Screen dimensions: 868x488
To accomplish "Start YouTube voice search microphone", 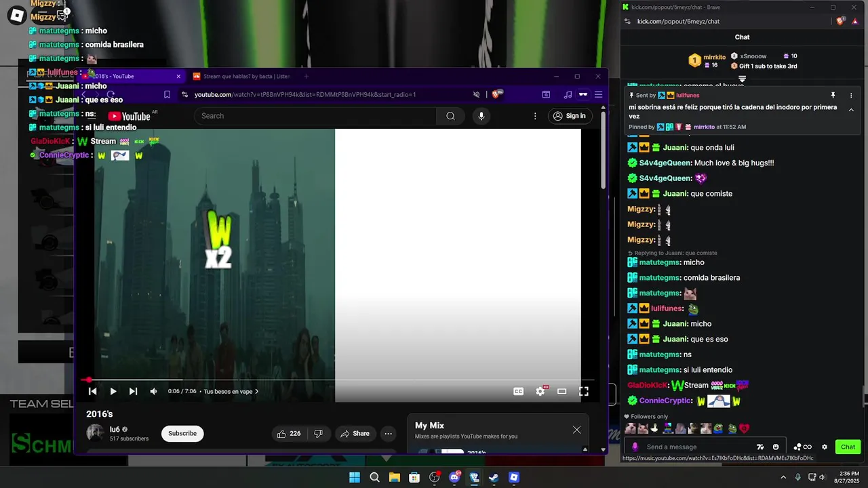I will click(481, 116).
